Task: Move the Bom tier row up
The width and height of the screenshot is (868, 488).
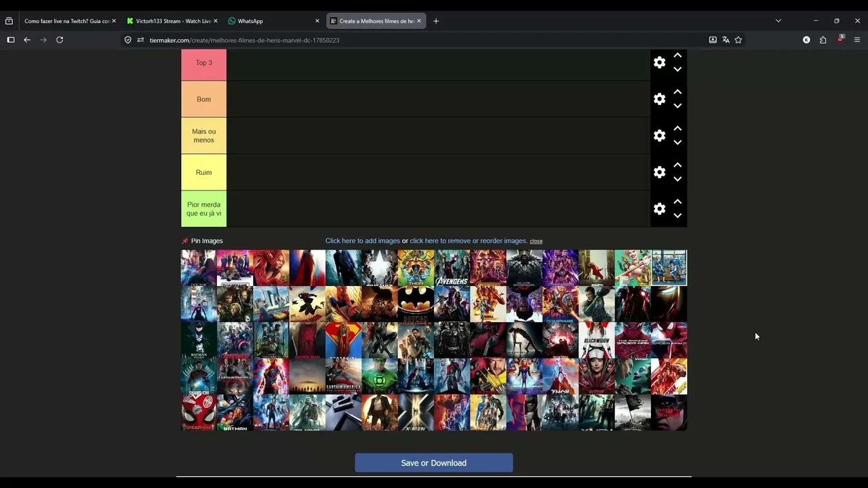Action: [677, 91]
